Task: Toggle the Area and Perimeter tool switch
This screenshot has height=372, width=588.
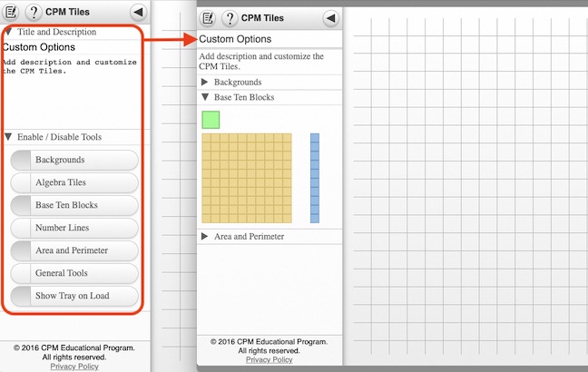Action: click(74, 250)
